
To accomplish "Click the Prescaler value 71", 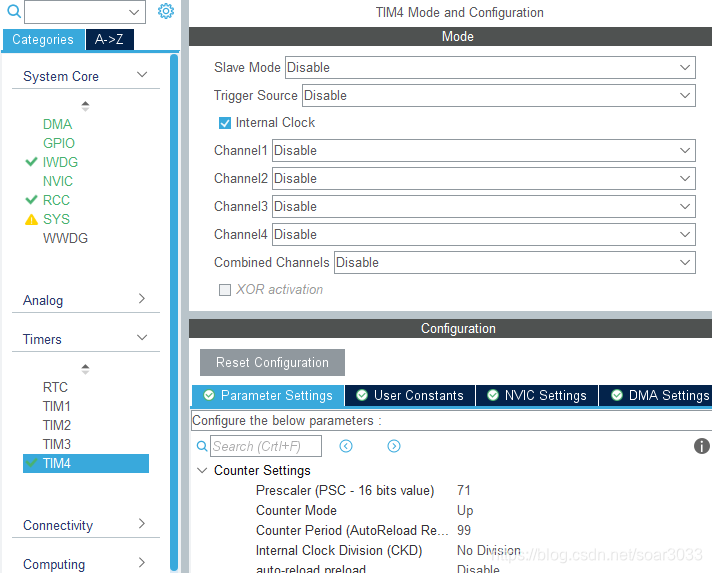I will point(464,490).
